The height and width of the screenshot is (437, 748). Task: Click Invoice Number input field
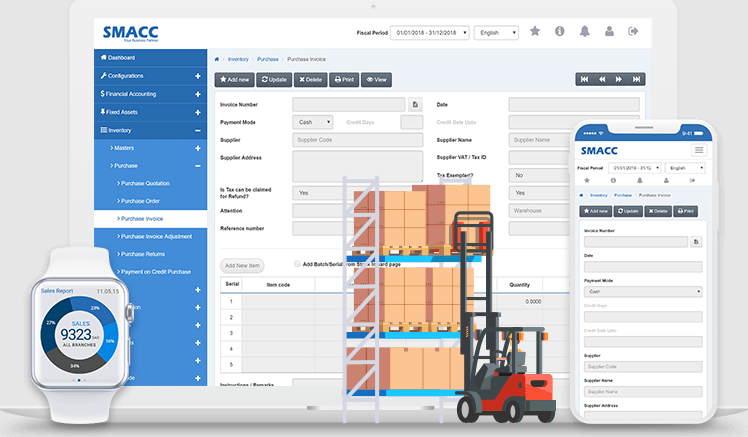tap(349, 104)
